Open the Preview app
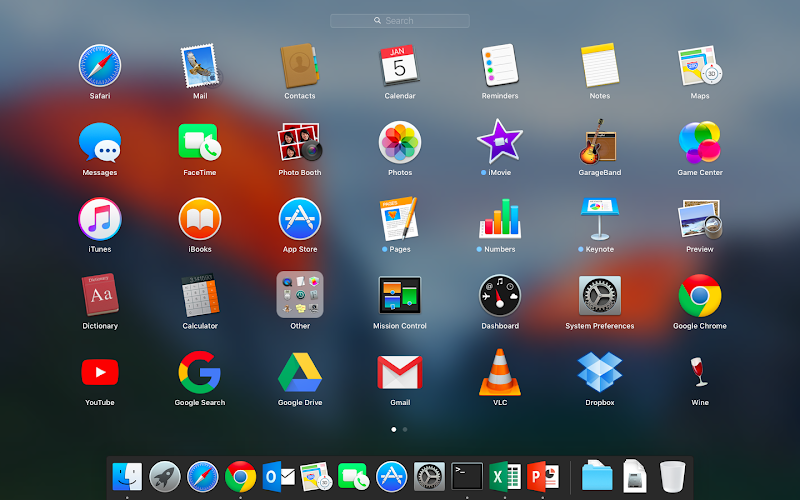This screenshot has width=800, height=500. (699, 219)
